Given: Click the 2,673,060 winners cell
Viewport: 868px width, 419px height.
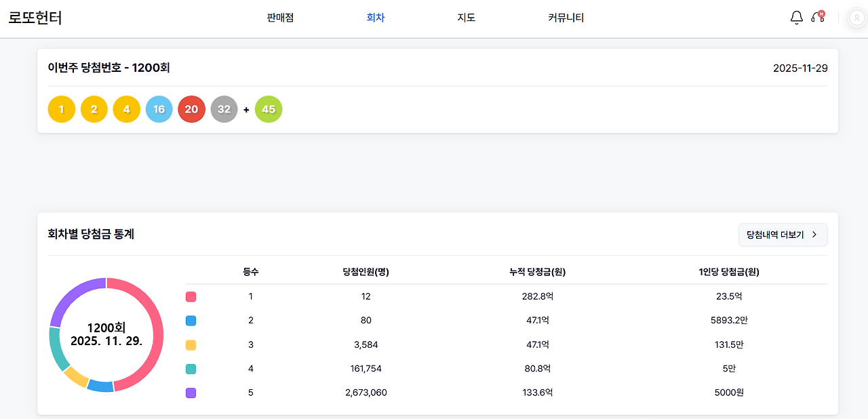Looking at the screenshot, I should [366, 393].
